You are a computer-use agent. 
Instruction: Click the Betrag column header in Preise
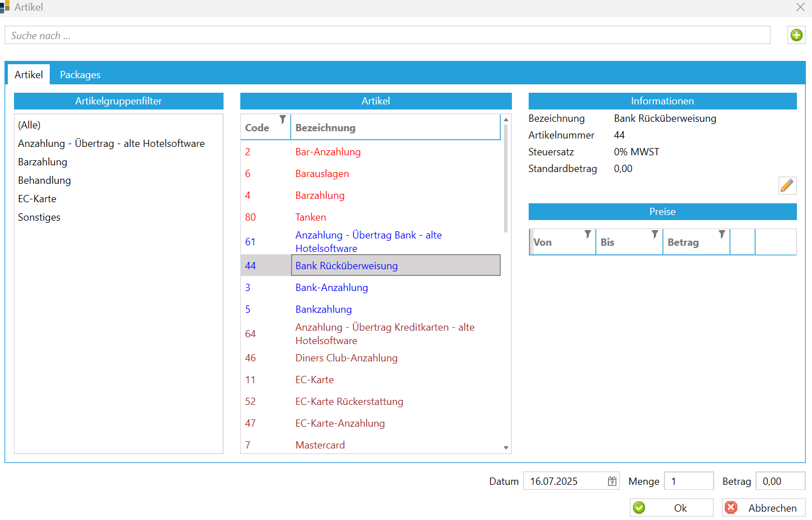[696, 242]
